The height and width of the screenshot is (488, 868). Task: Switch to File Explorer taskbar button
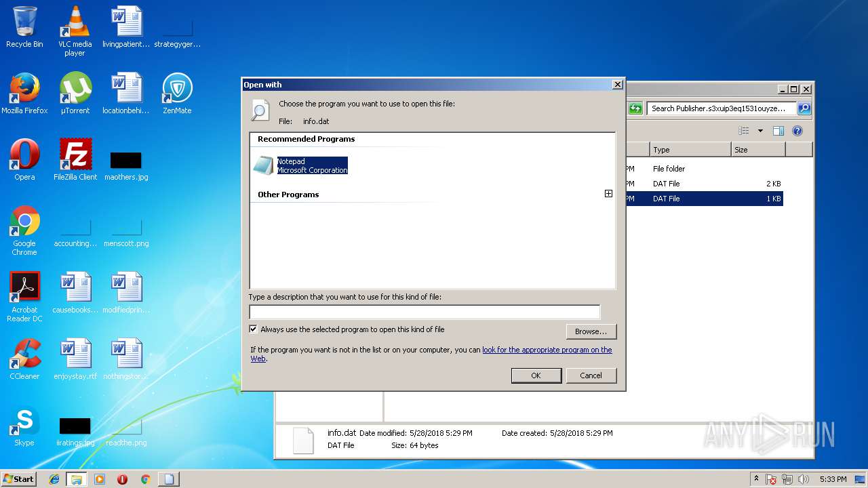[x=76, y=479]
